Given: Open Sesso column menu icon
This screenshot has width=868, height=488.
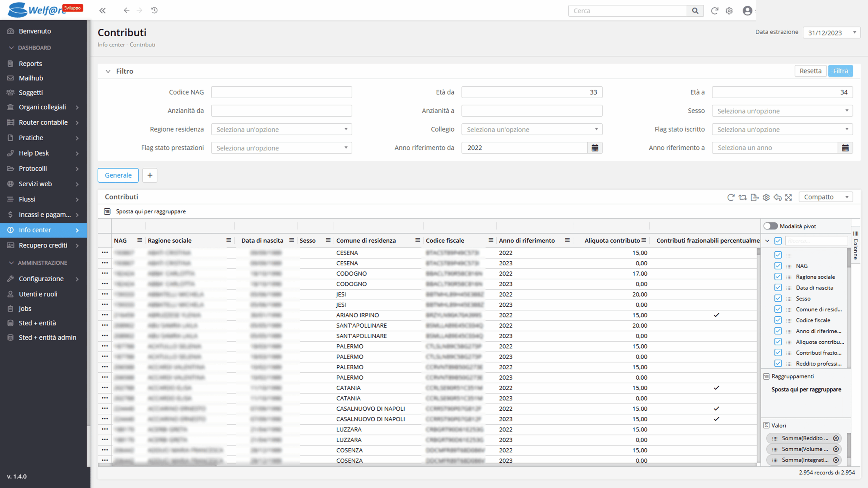Looking at the screenshot, I should (328, 240).
